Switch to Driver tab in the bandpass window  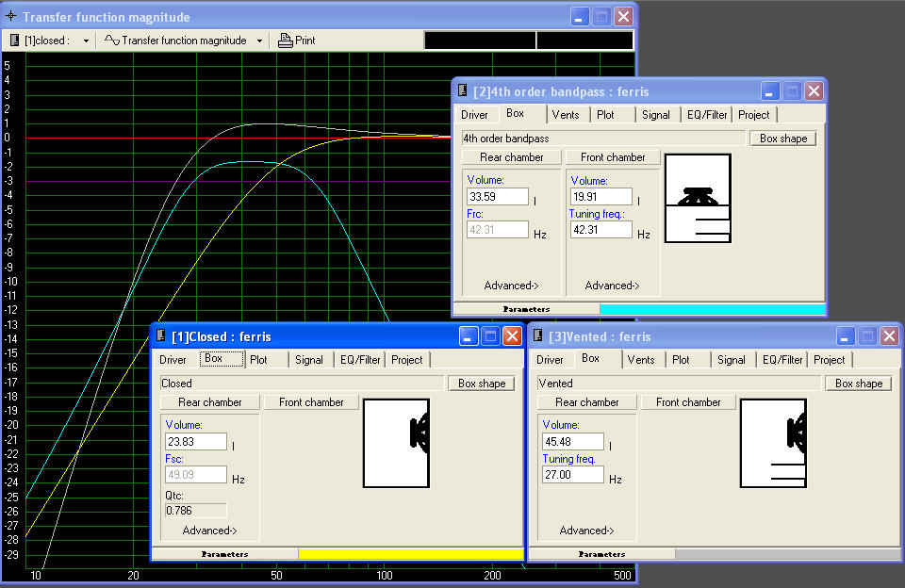[474, 115]
